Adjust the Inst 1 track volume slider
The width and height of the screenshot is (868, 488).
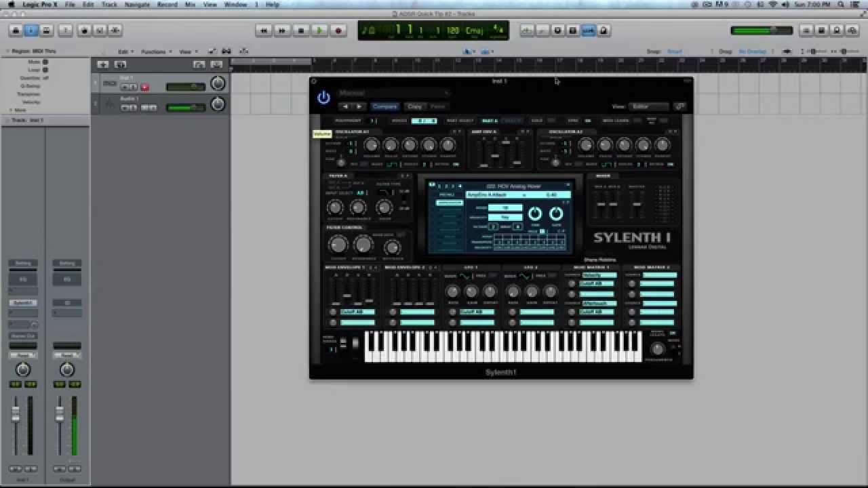(x=186, y=87)
